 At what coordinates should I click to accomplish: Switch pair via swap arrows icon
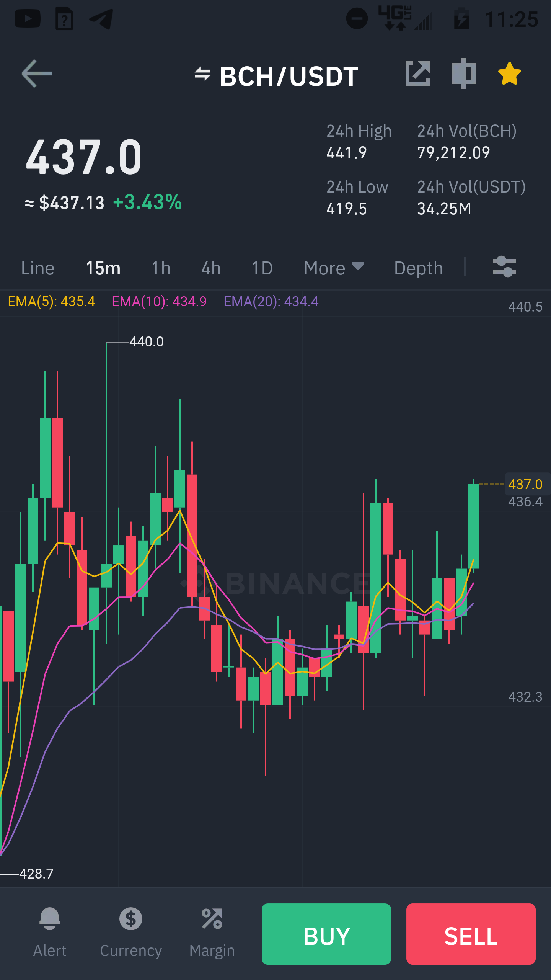(202, 74)
